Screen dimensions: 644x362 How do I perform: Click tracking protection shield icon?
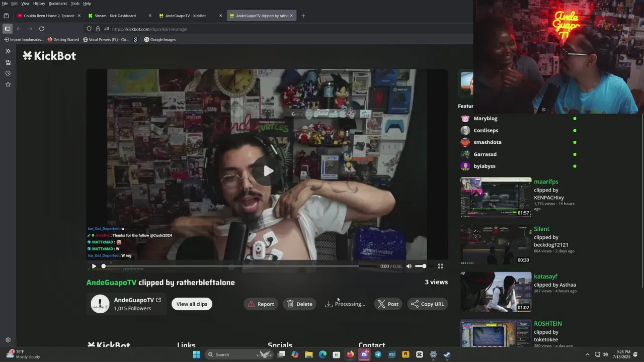point(89,29)
